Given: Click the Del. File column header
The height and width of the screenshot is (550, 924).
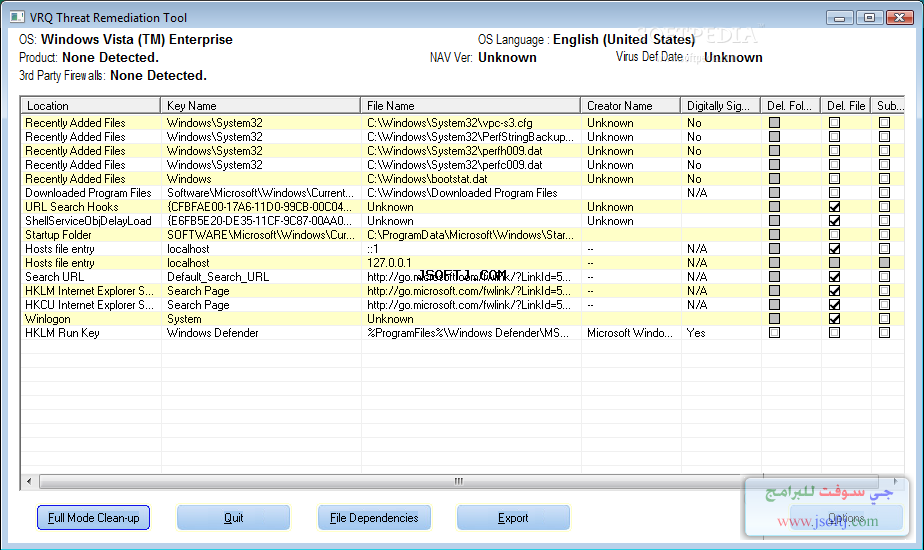Looking at the screenshot, I should point(846,106).
